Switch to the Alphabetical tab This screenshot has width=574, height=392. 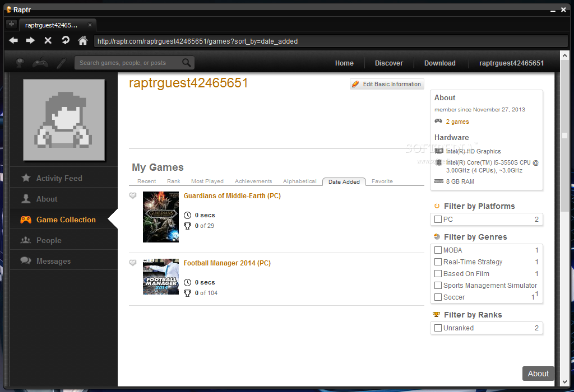coord(299,181)
